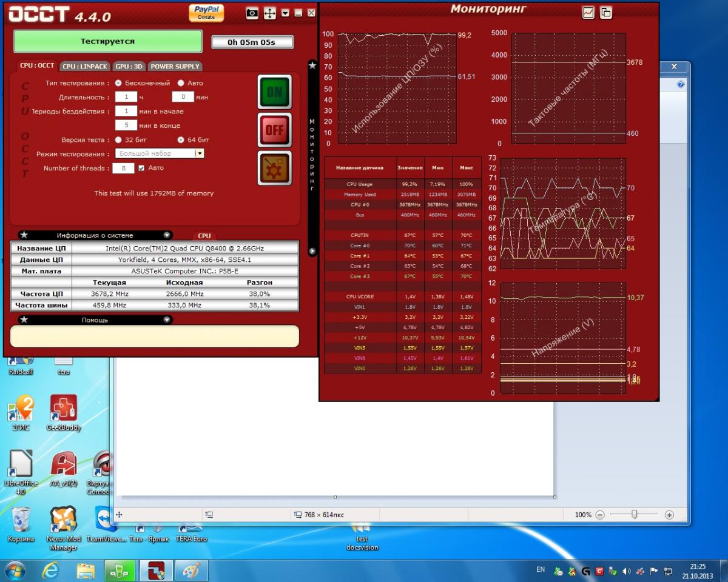Click the graph view icon in Мониторинг
The image size is (728, 582).
click(588, 12)
